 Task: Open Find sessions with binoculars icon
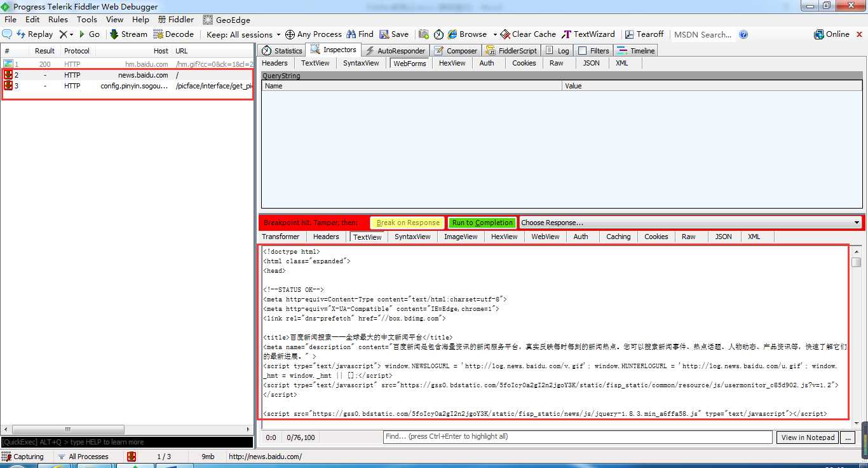[360, 34]
